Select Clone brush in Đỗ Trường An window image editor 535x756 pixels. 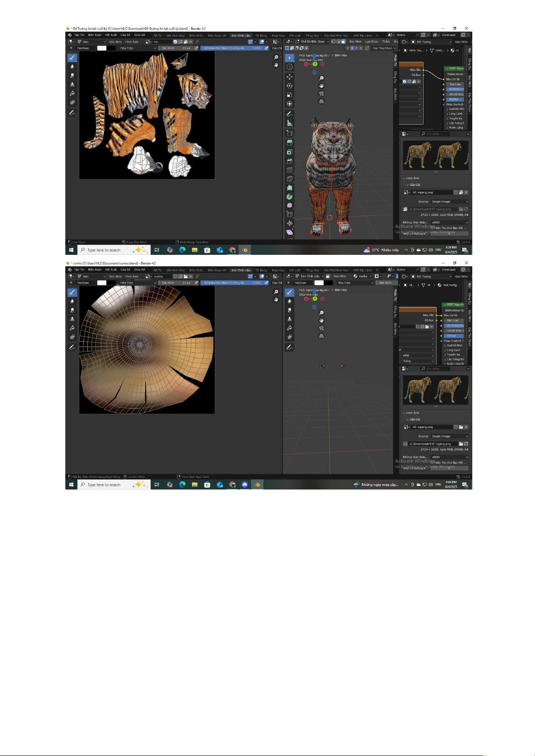[x=72, y=84]
